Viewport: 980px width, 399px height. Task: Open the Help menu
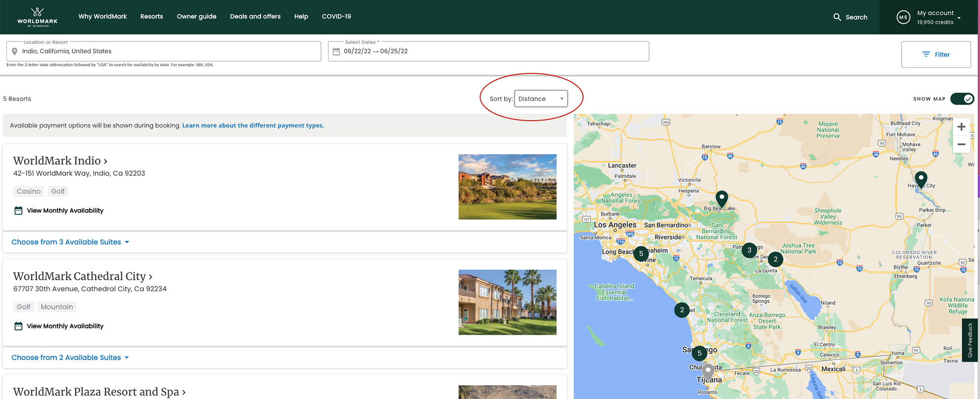click(x=301, y=16)
